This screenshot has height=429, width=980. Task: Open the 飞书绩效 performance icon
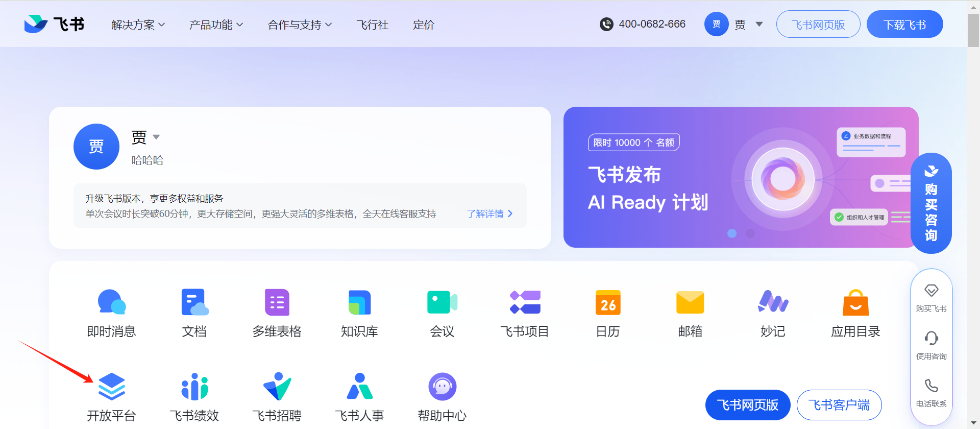tap(194, 387)
